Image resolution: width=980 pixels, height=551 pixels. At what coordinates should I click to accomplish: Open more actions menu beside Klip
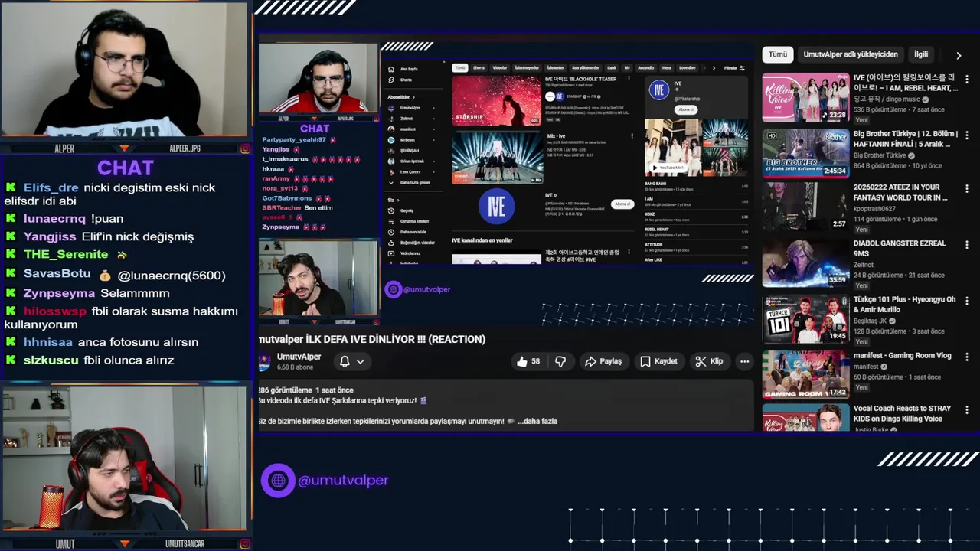click(744, 361)
